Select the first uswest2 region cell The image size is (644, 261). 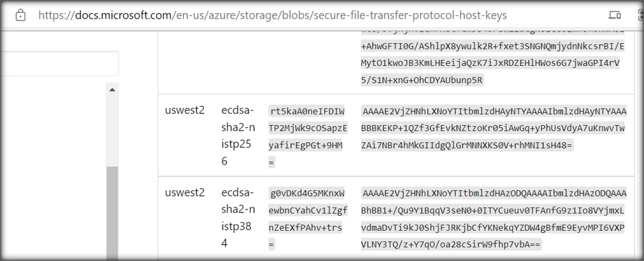pyautogui.click(x=185, y=110)
